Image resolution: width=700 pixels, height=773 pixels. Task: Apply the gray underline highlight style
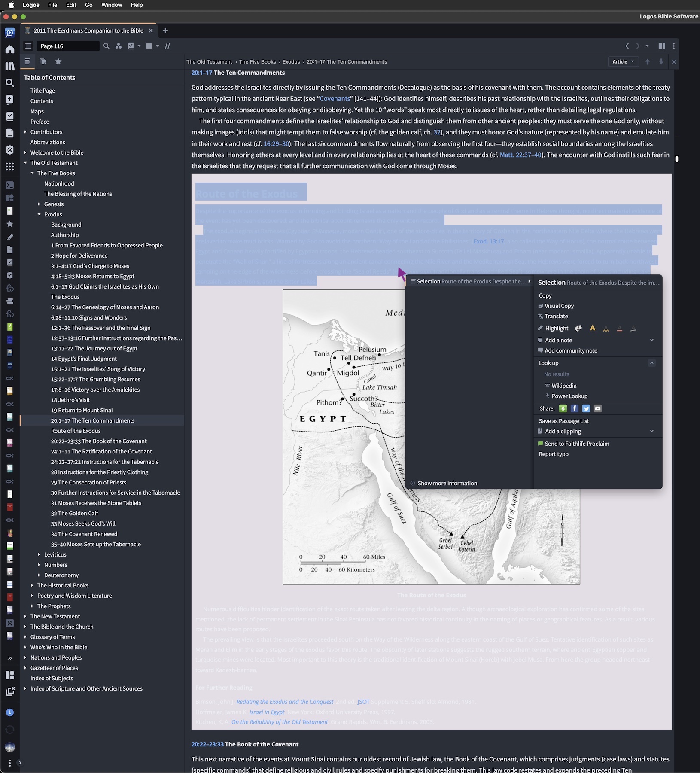coord(633,328)
